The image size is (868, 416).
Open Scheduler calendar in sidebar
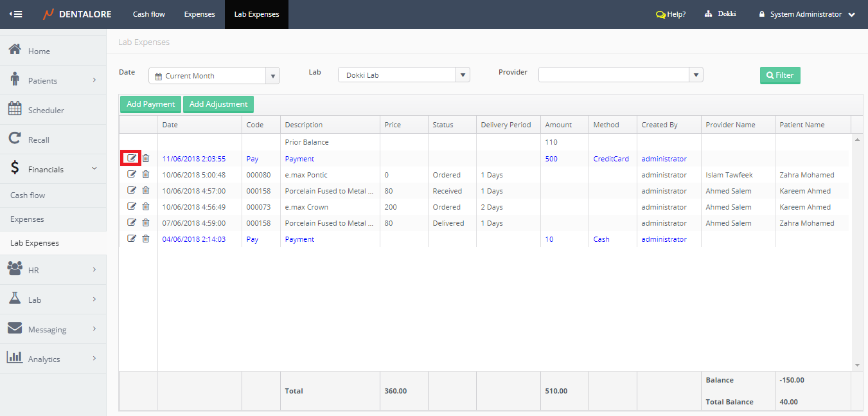click(15, 109)
